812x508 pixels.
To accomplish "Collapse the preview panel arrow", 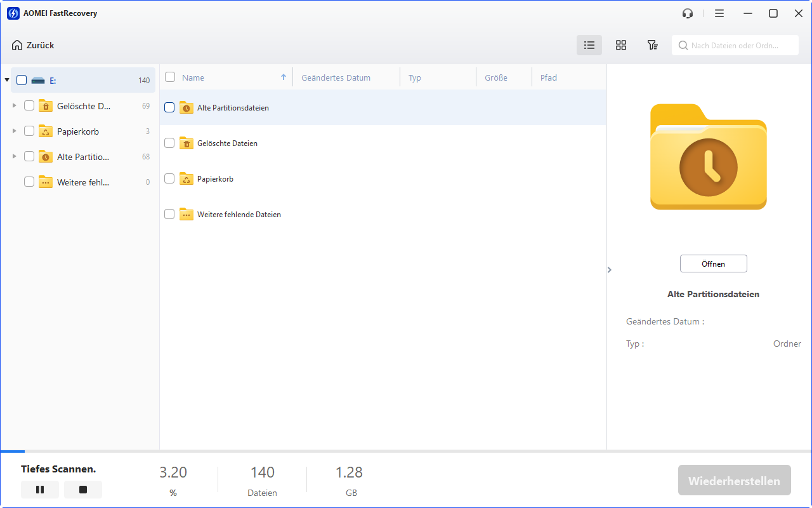I will [610, 270].
